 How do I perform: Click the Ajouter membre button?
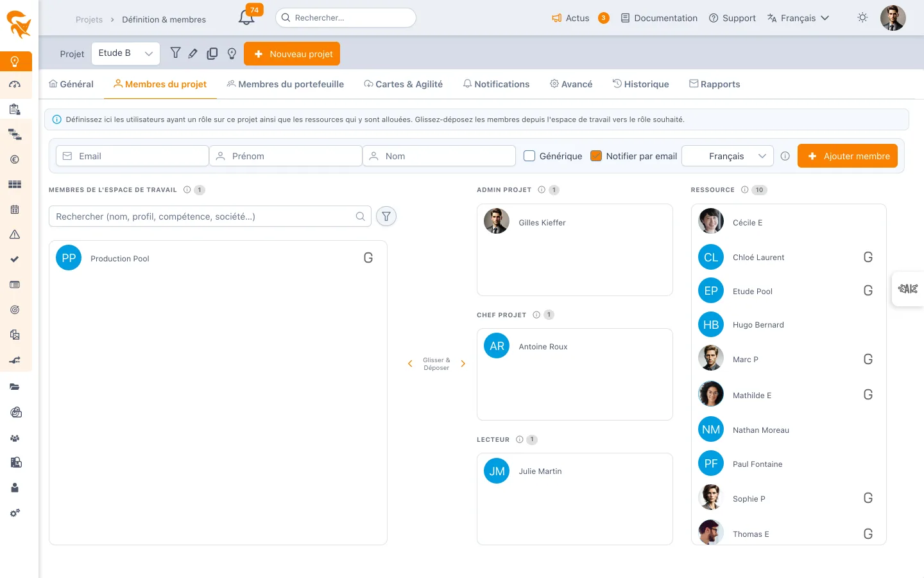(848, 156)
